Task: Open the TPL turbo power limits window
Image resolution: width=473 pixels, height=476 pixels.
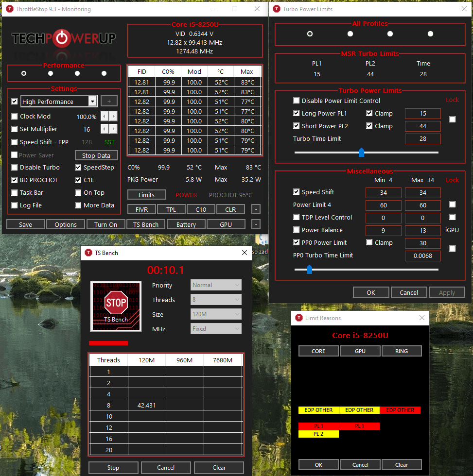Action: 171,209
